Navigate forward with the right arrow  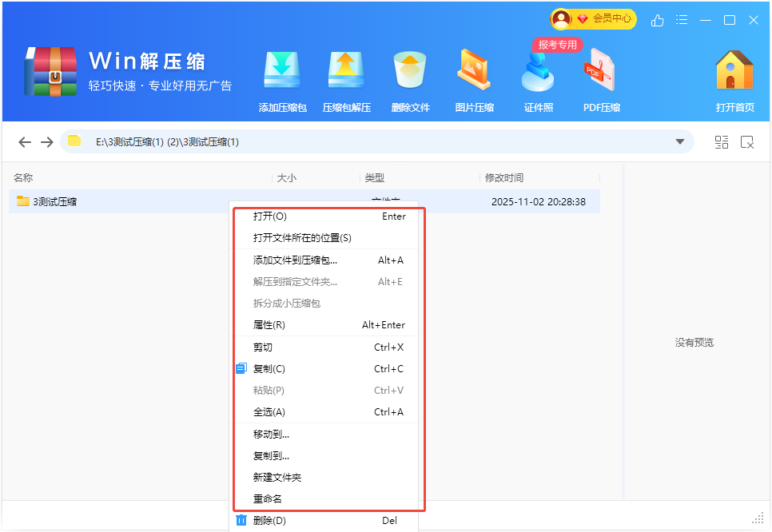click(x=47, y=142)
